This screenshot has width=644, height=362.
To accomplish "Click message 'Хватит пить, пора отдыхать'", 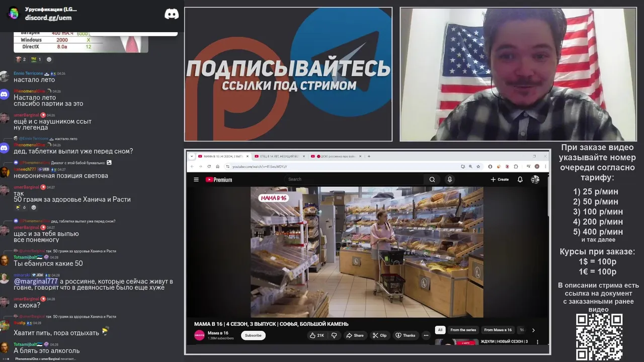I will pyautogui.click(x=56, y=332).
